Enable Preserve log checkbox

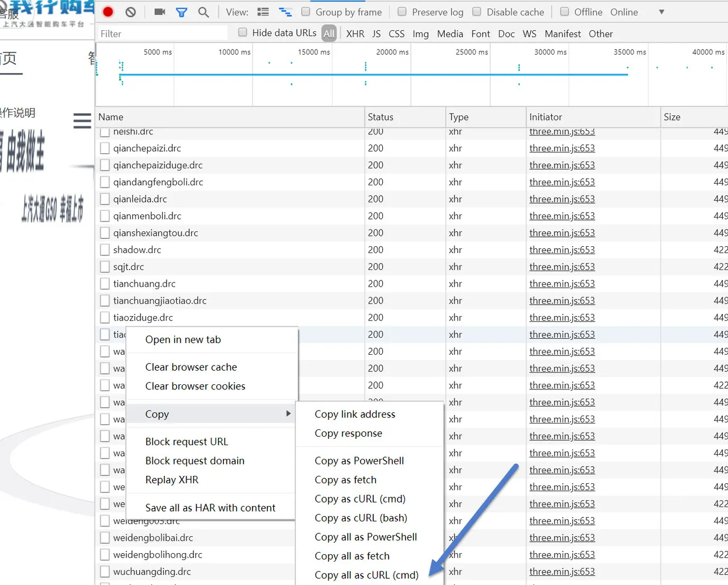[x=402, y=11]
